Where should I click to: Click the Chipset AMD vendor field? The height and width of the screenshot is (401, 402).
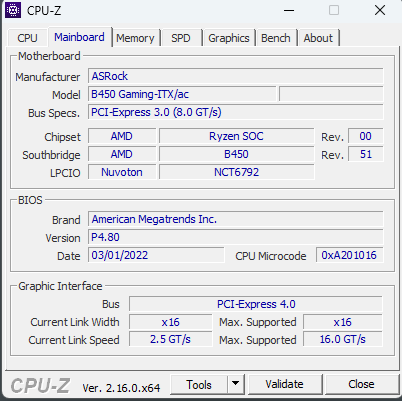pos(122,136)
